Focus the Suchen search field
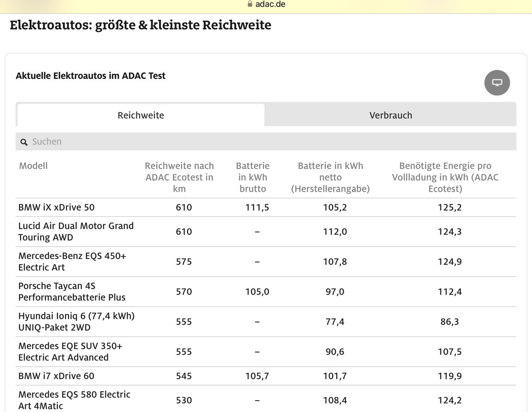This screenshot has height=412, width=532. point(266,142)
